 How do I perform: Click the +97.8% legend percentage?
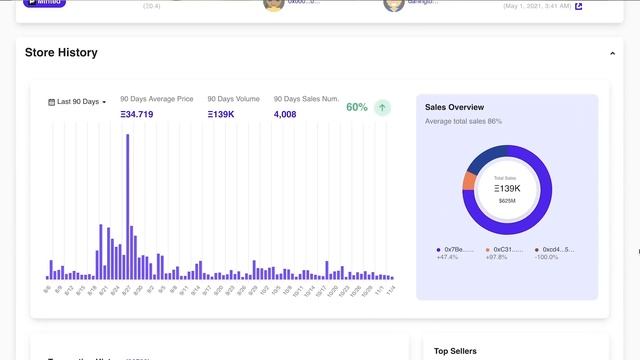496,257
